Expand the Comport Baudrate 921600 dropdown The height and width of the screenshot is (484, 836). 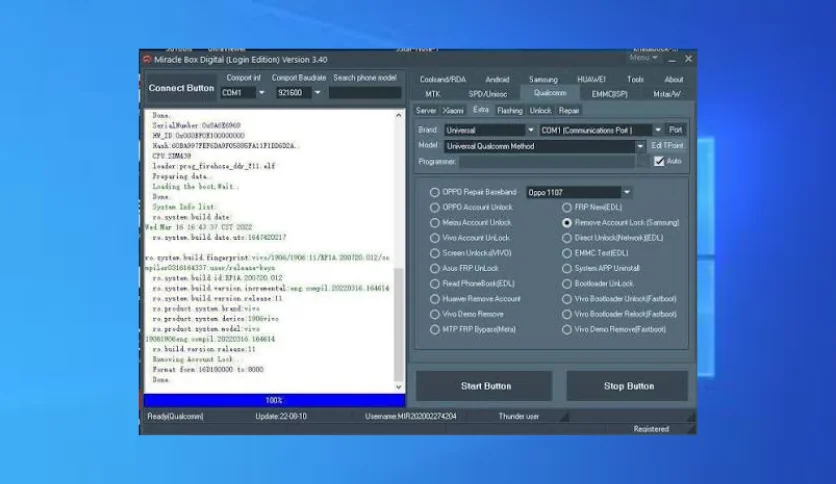pos(317,93)
